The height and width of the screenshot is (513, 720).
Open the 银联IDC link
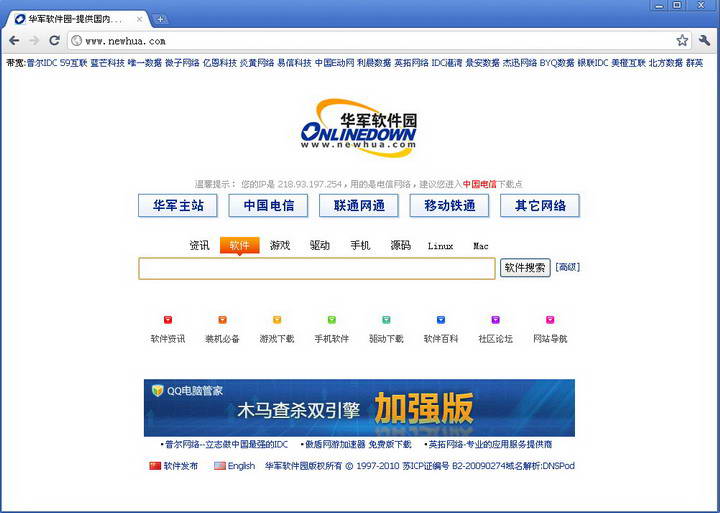(593, 63)
